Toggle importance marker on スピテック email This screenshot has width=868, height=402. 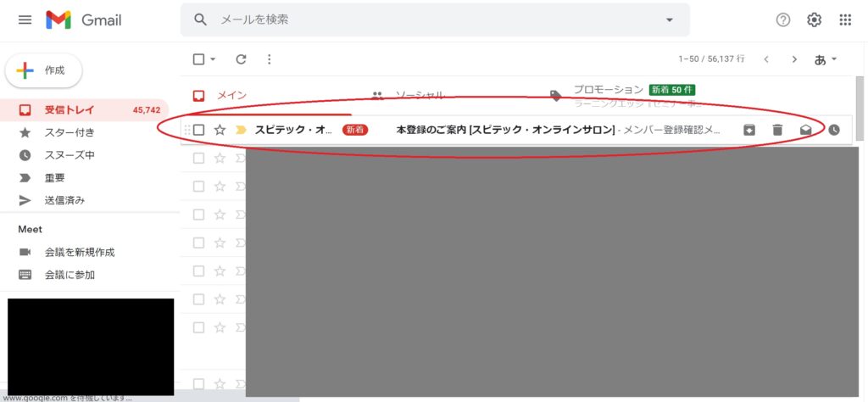click(x=241, y=130)
